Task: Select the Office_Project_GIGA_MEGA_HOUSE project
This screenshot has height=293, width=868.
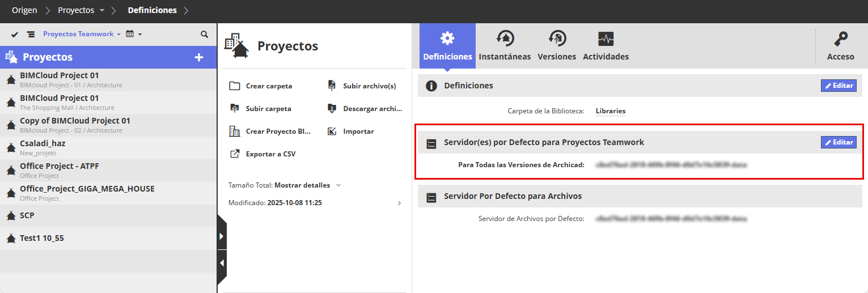Action: point(87,189)
